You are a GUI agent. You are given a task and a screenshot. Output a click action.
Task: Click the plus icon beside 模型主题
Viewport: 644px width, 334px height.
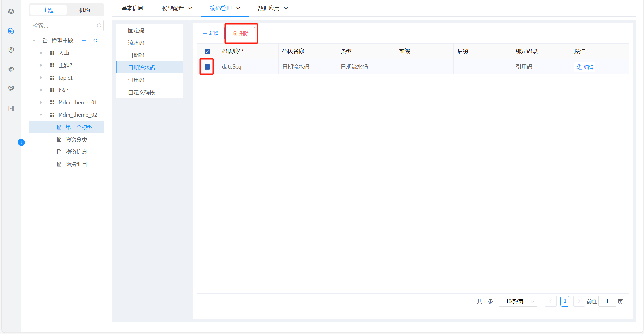(84, 40)
